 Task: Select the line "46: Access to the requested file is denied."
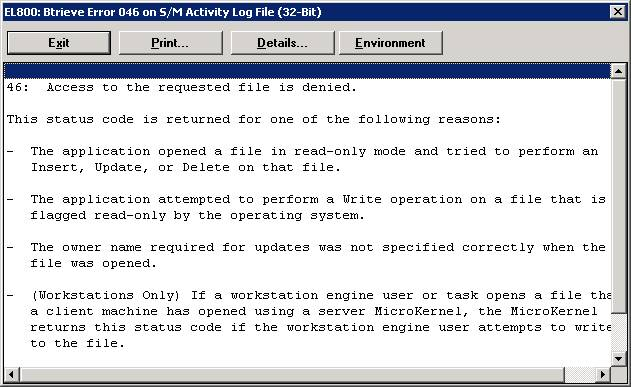(181, 87)
